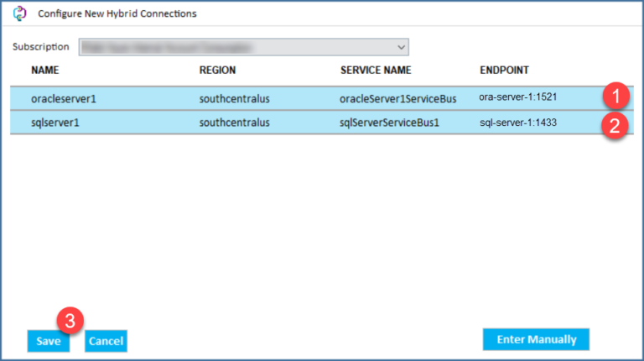Open the Enter Manually option

coord(536,339)
